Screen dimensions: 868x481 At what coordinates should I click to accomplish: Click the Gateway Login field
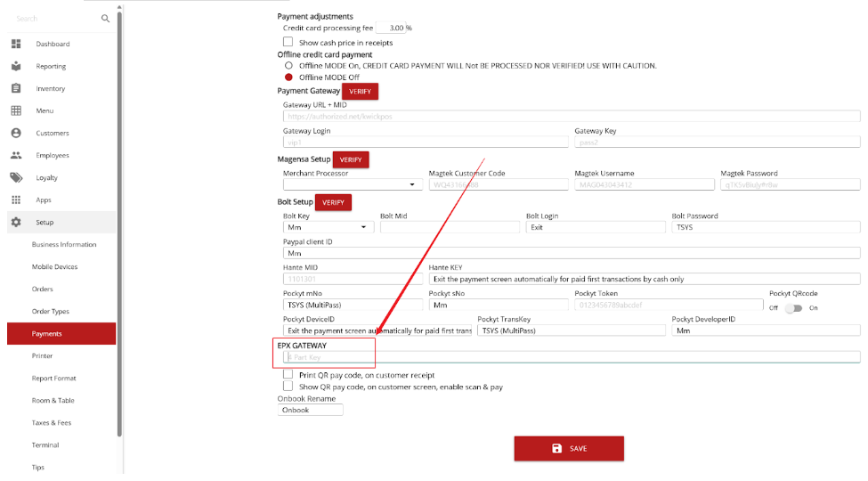point(426,143)
